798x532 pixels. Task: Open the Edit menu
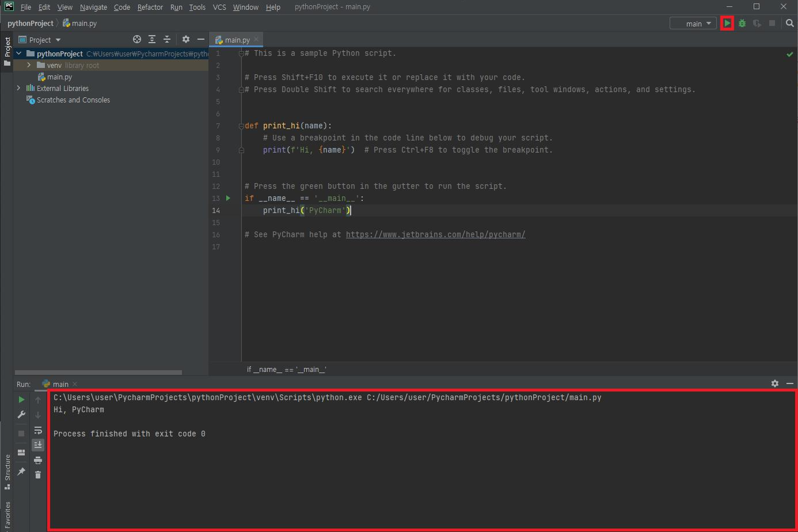(44, 7)
